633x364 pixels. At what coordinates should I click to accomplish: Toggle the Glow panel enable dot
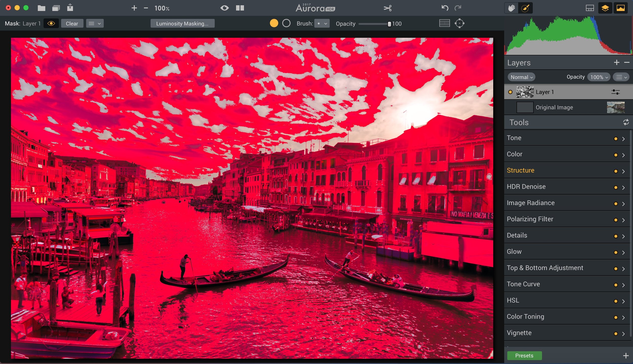[x=616, y=252]
